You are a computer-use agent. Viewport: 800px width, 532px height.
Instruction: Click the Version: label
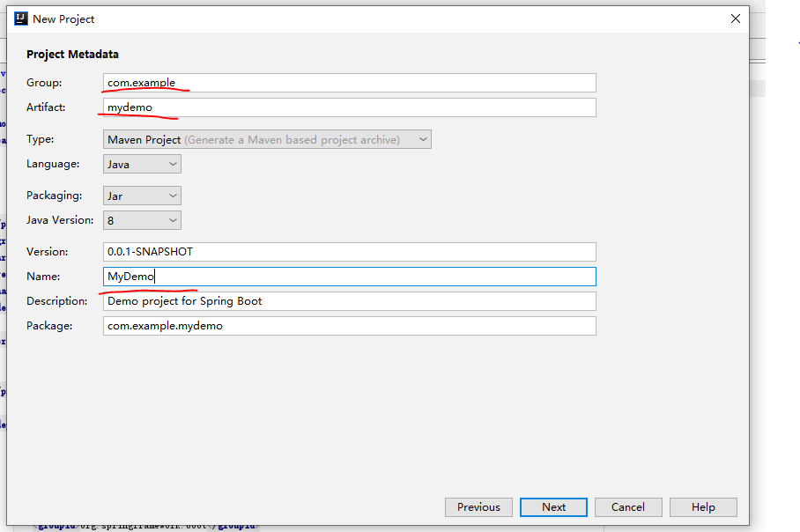[x=47, y=251]
